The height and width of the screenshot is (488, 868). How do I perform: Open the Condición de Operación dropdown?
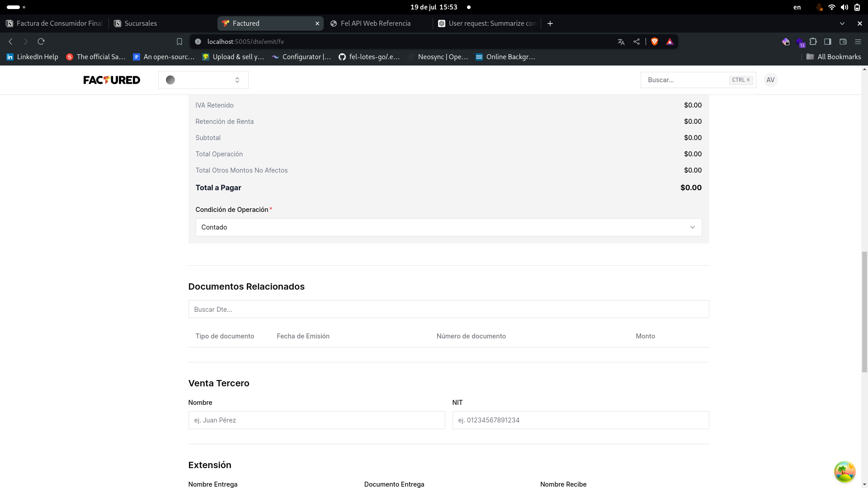448,227
